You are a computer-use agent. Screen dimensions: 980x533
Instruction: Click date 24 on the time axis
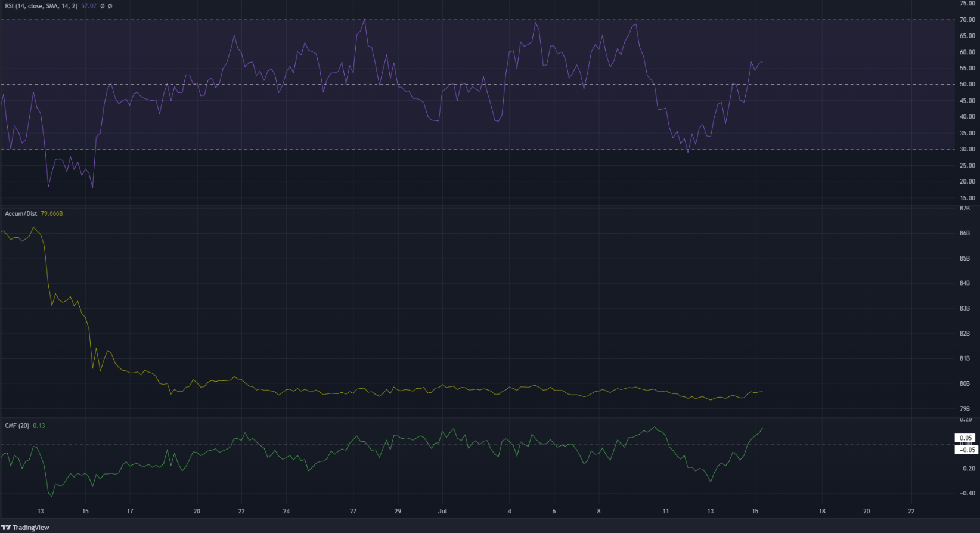click(x=286, y=511)
